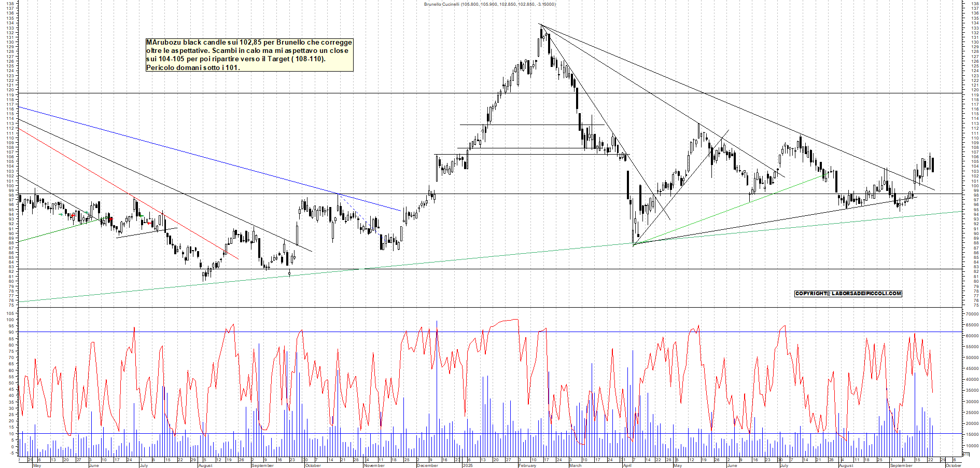The width and height of the screenshot is (980, 468).
Task: Click the February label on time axis
Action: pos(527,465)
